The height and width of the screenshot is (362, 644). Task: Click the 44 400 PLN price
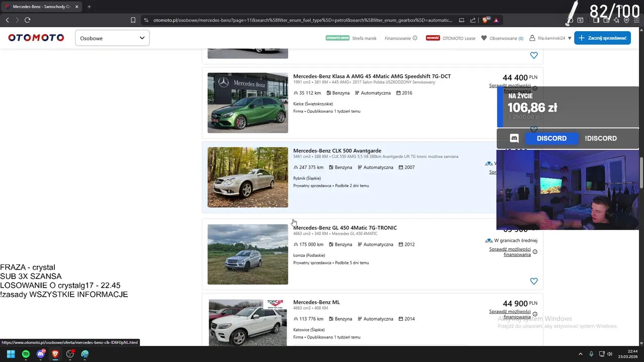[x=520, y=77]
